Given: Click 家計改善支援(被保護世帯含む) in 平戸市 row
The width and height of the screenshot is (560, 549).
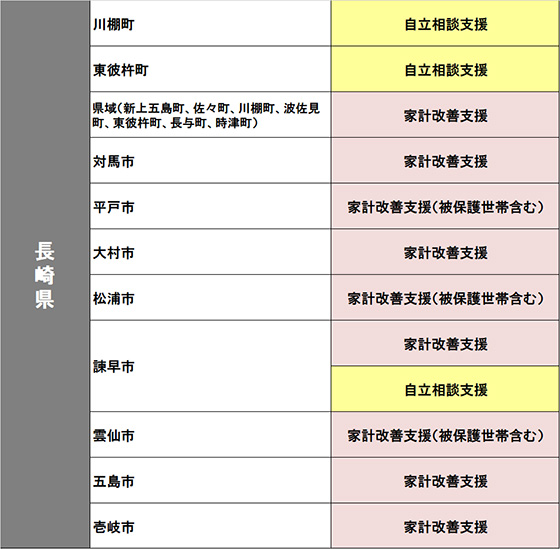Looking at the screenshot, I should click(x=445, y=206).
